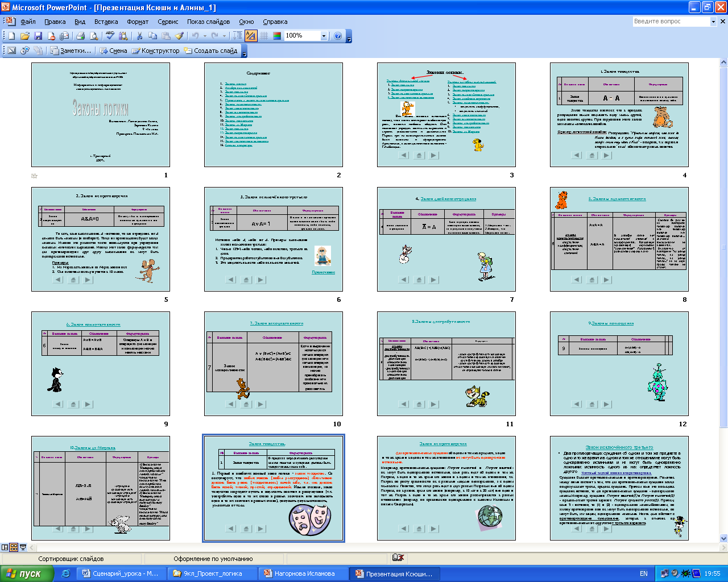Click the Конструктор button
Screen dimensions: 728x582
[x=155, y=51]
